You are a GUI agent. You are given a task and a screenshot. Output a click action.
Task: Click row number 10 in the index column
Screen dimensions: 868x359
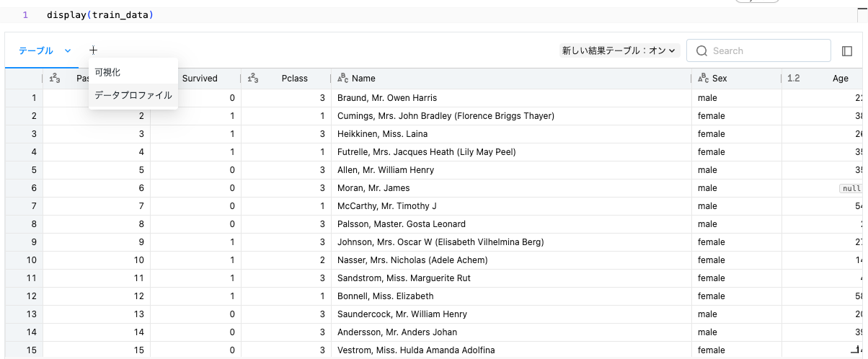click(25, 260)
